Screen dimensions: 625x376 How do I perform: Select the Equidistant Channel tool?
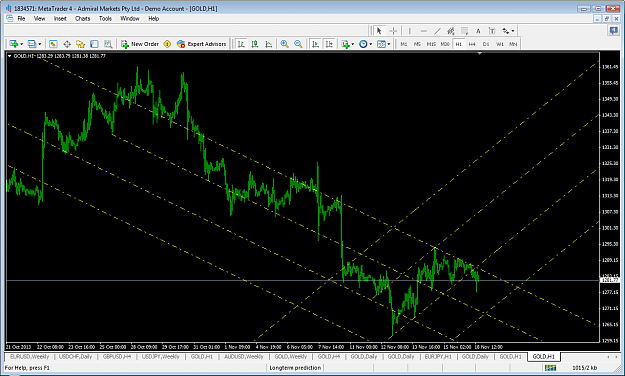coord(451,31)
